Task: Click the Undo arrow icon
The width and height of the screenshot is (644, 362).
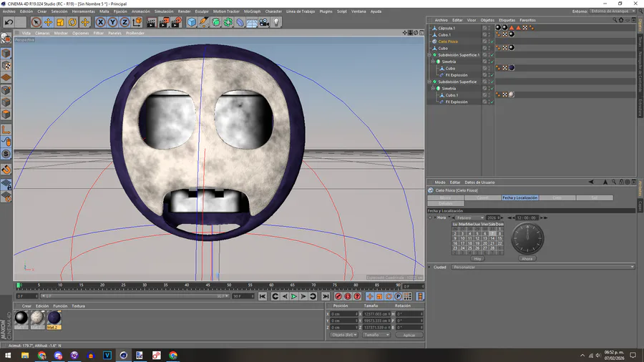Action: (9, 22)
